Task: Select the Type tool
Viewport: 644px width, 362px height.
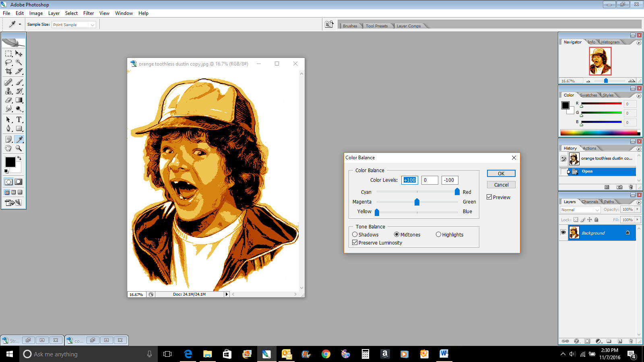Action: tap(19, 119)
